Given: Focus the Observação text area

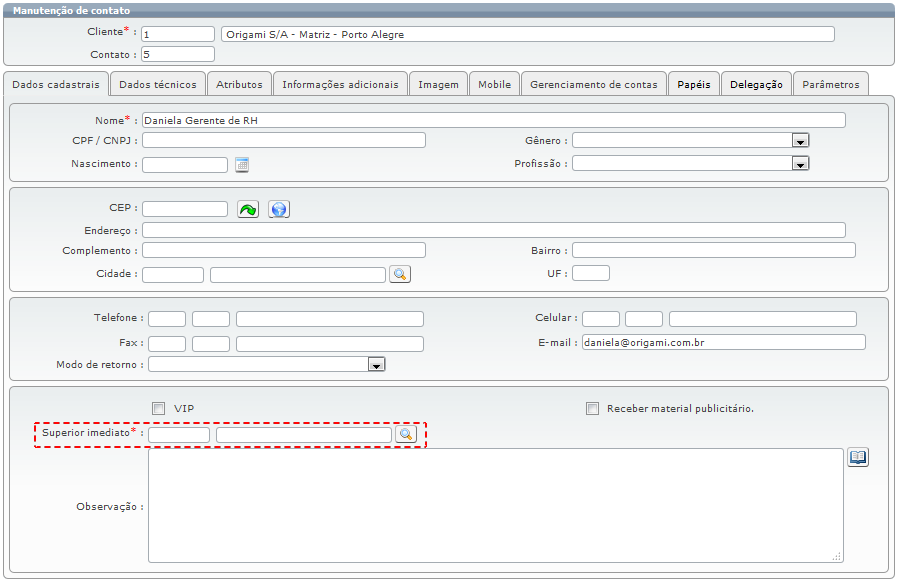Looking at the screenshot, I should tap(495, 505).
